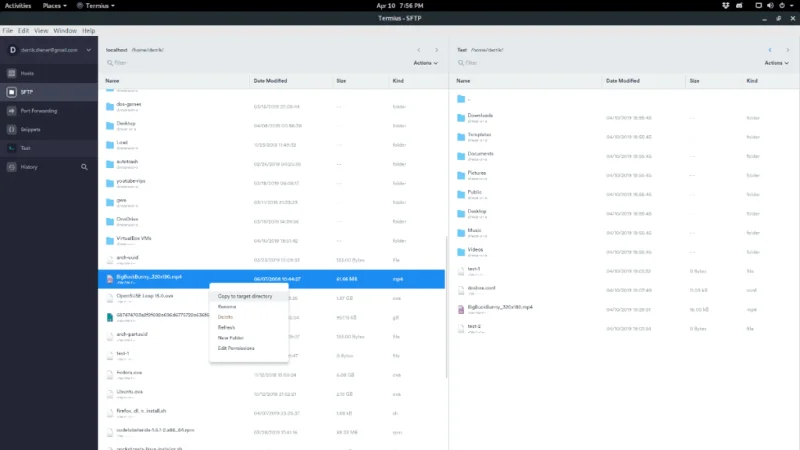
Task: Open the Hosts section icon in sidebar
Action: [12, 73]
